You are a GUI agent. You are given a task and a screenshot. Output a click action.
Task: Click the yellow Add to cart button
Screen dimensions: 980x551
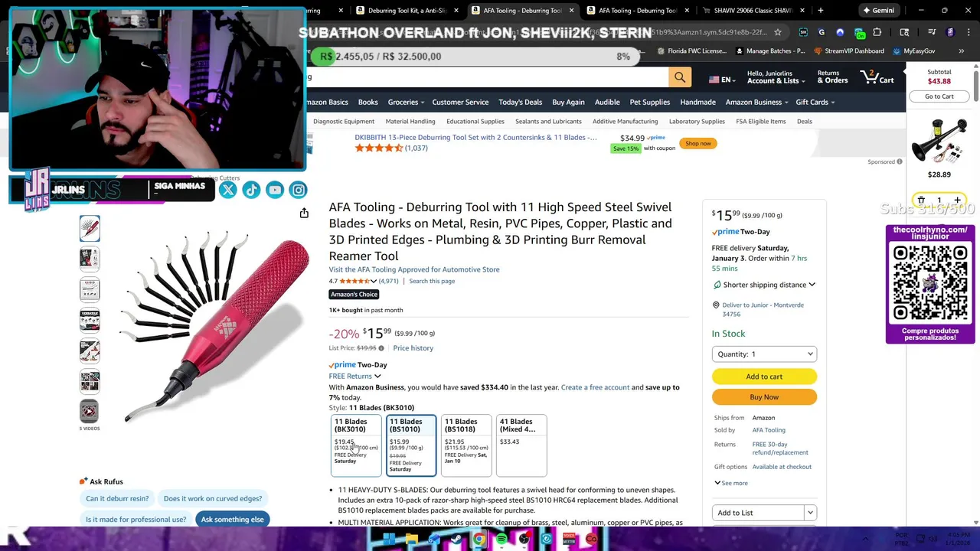click(x=764, y=377)
